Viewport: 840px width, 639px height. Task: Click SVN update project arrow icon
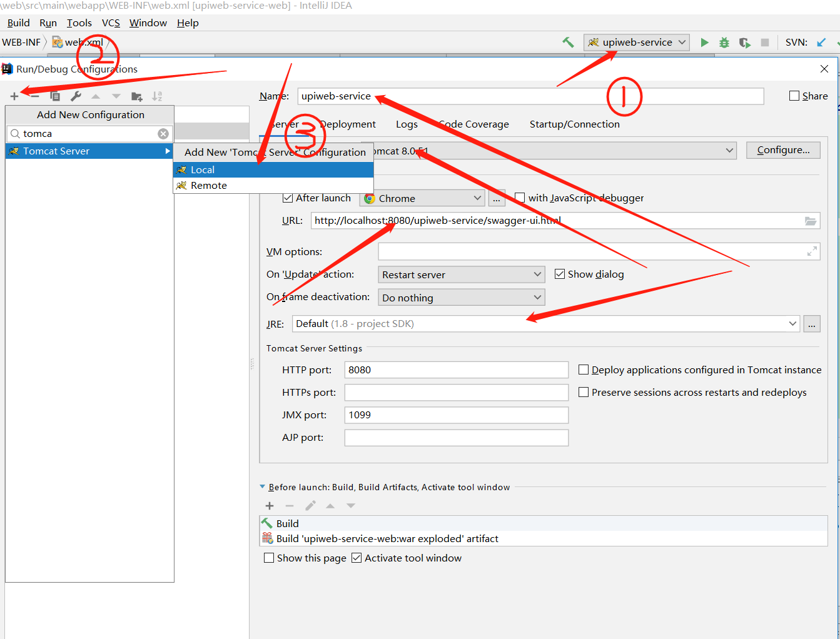[x=821, y=43]
